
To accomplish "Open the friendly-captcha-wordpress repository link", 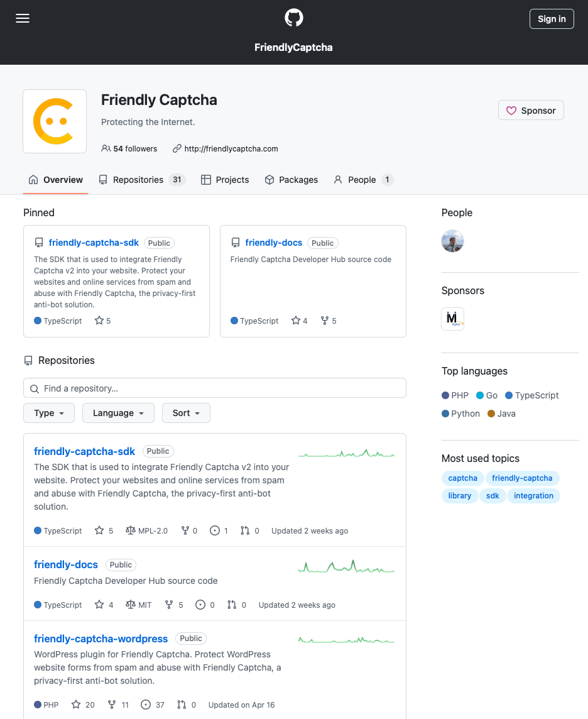I will pos(101,638).
